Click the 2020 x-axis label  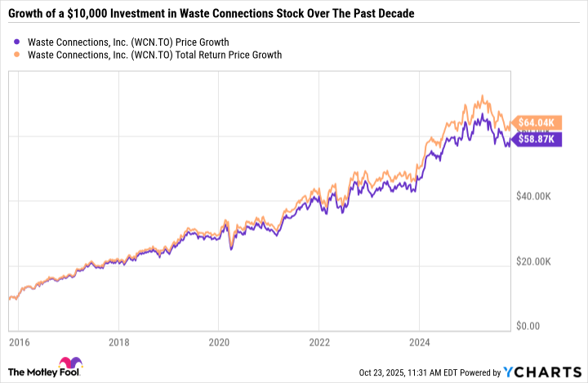coord(219,341)
